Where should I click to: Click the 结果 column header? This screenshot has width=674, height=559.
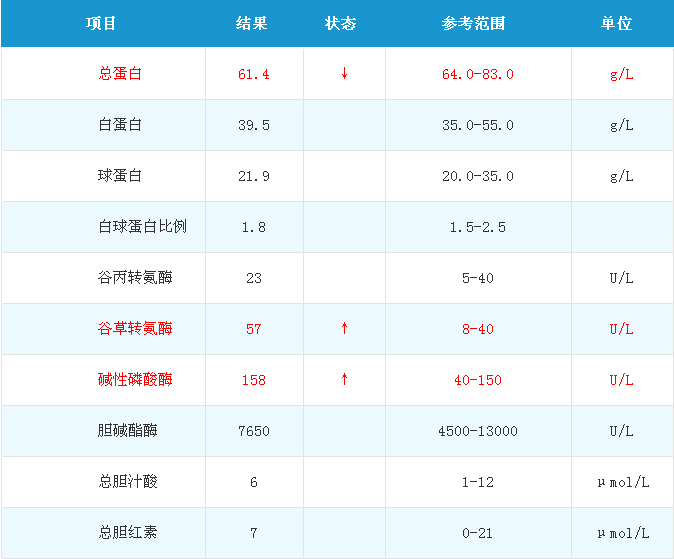(252, 23)
